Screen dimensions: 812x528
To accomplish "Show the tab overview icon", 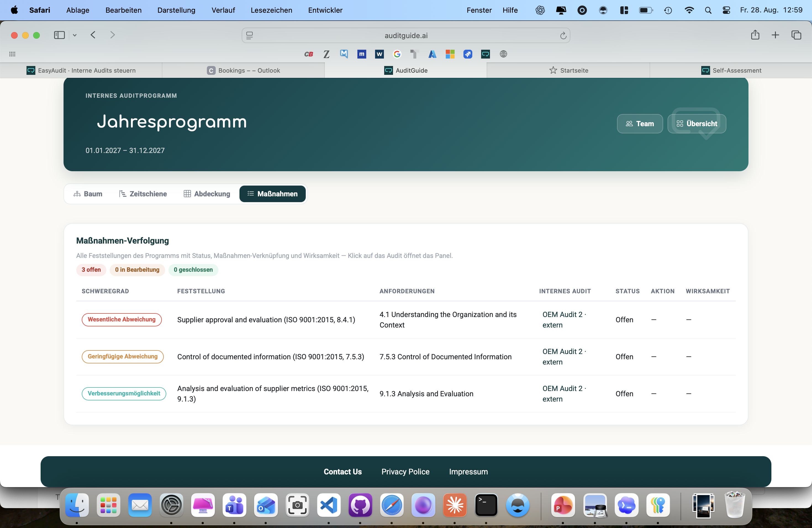I will pyautogui.click(x=796, y=35).
